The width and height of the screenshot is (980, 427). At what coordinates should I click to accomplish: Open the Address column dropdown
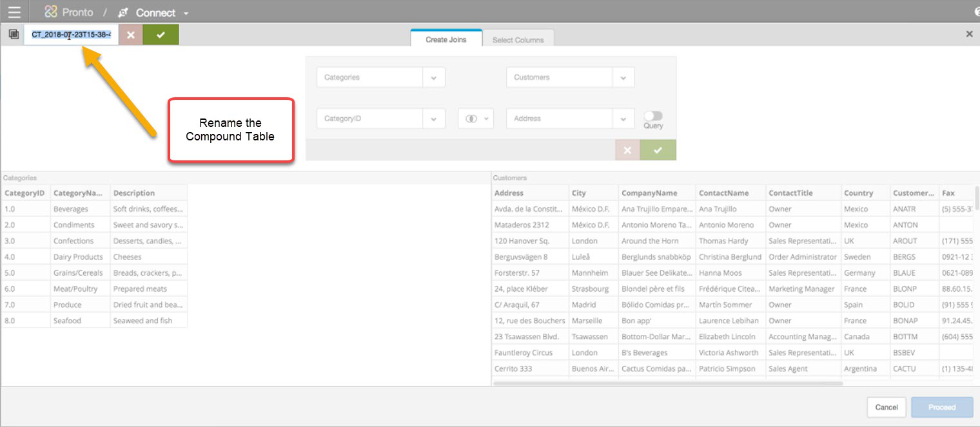tap(623, 119)
